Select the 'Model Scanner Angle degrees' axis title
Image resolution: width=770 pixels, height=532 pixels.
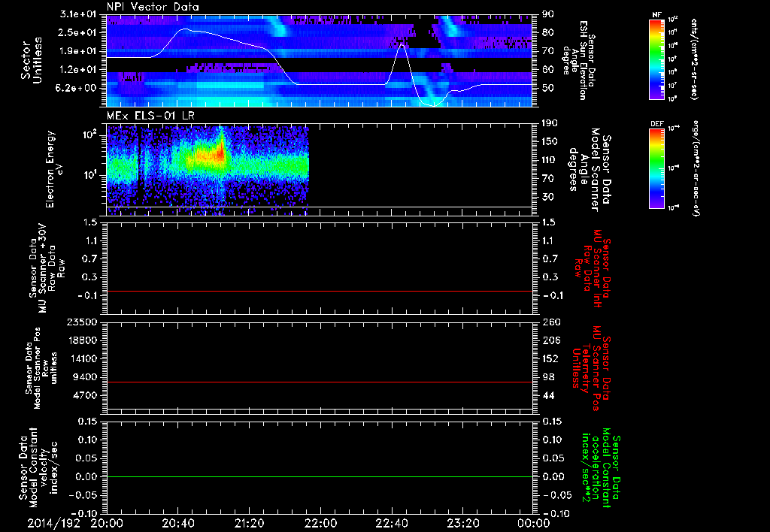[590, 169]
